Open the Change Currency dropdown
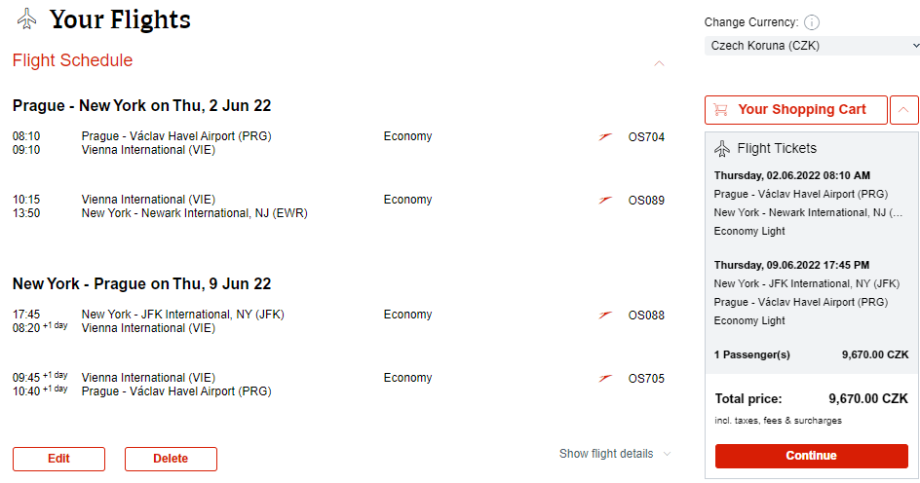This screenshot has height=483, width=920. [812, 46]
